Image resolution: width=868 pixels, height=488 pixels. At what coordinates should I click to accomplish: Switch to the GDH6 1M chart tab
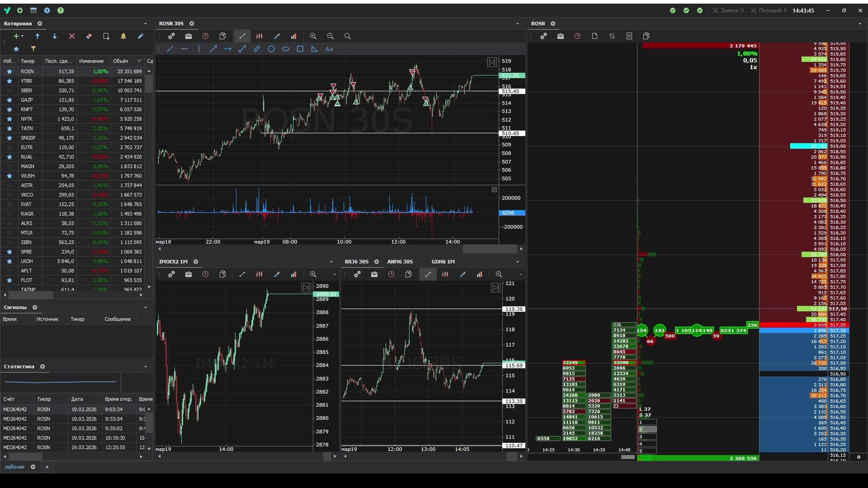[x=443, y=262]
